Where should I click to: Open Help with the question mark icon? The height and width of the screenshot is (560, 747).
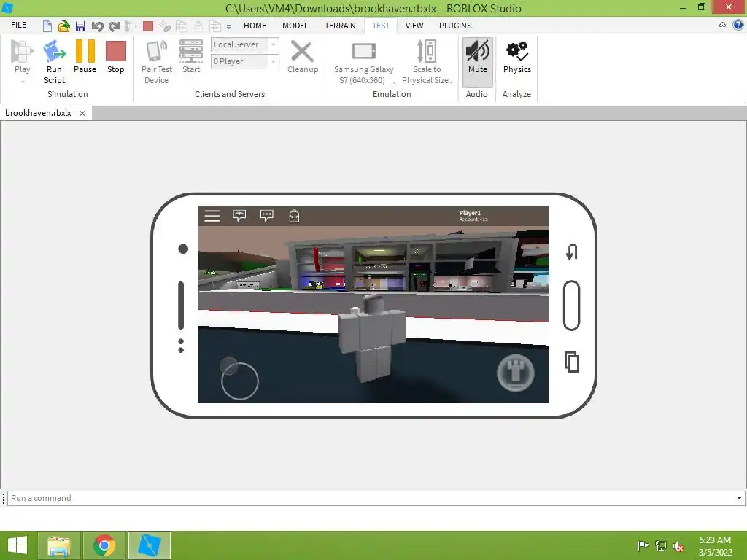coord(738,26)
